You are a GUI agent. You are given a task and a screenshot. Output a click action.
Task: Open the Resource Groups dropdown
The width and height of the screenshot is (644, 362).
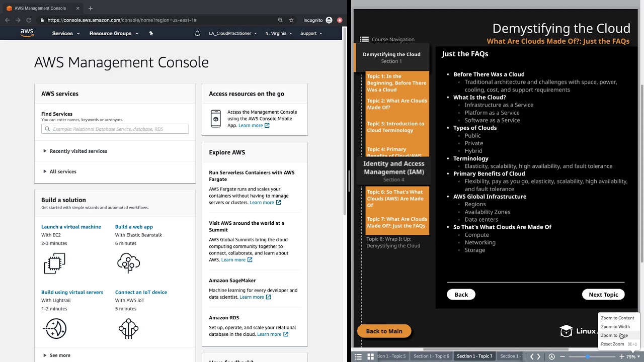click(x=114, y=33)
